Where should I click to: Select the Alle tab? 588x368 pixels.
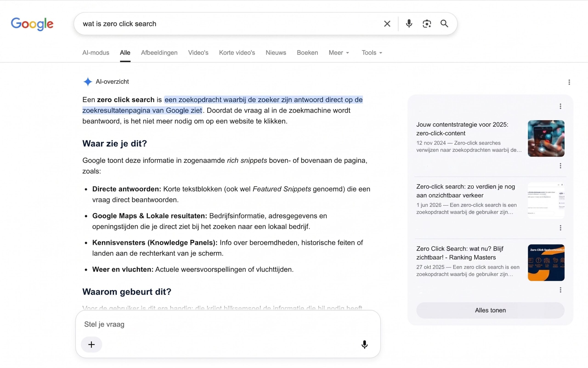[125, 53]
